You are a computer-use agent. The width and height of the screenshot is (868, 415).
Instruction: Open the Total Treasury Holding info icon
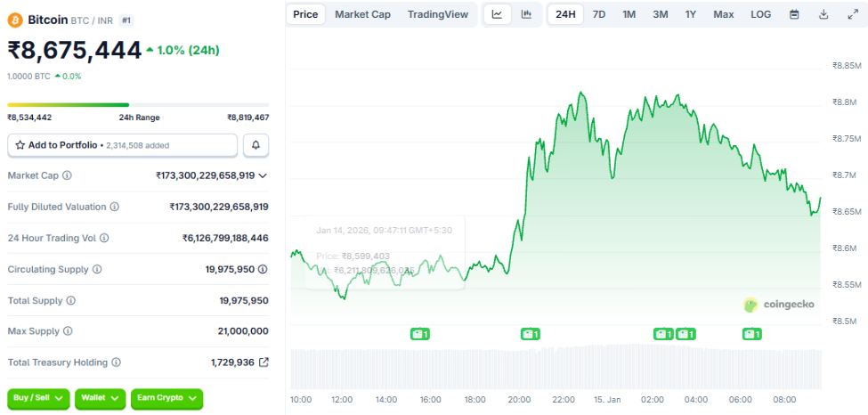[117, 362]
